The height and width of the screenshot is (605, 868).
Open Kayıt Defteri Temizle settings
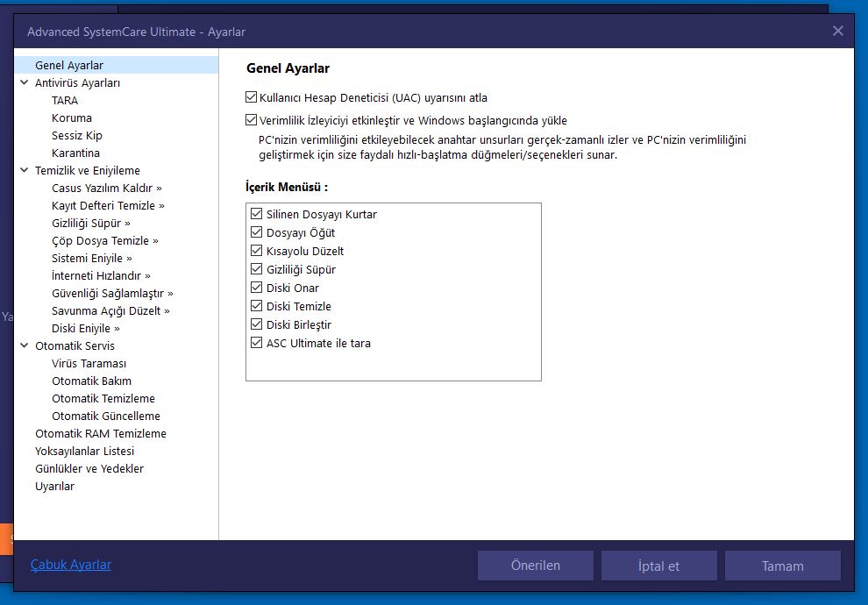pos(108,206)
